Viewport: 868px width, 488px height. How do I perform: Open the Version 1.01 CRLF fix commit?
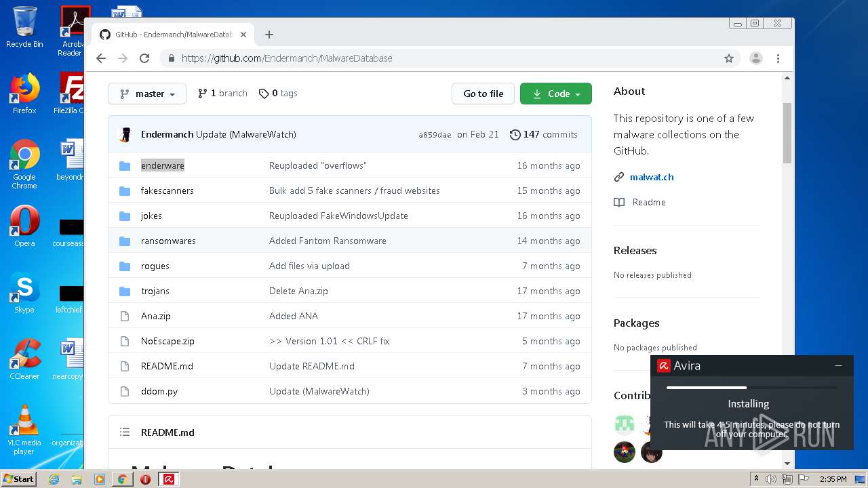[x=329, y=341]
